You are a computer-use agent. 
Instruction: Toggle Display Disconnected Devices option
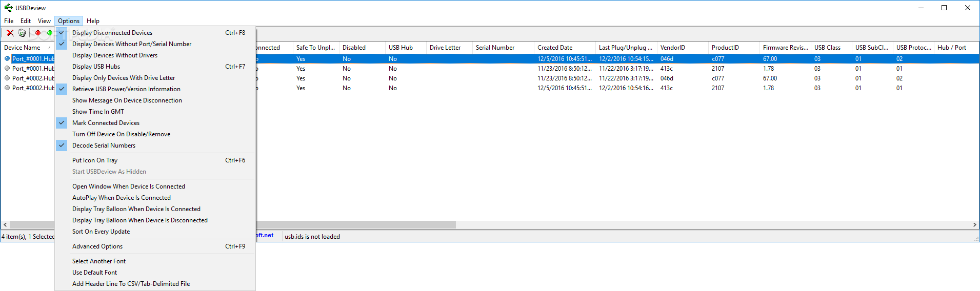pos(155,33)
